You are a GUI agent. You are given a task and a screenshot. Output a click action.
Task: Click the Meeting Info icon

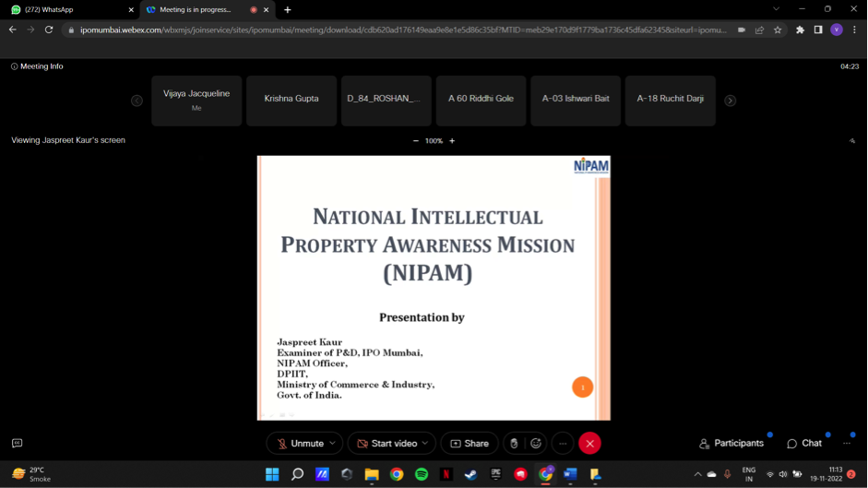15,66
